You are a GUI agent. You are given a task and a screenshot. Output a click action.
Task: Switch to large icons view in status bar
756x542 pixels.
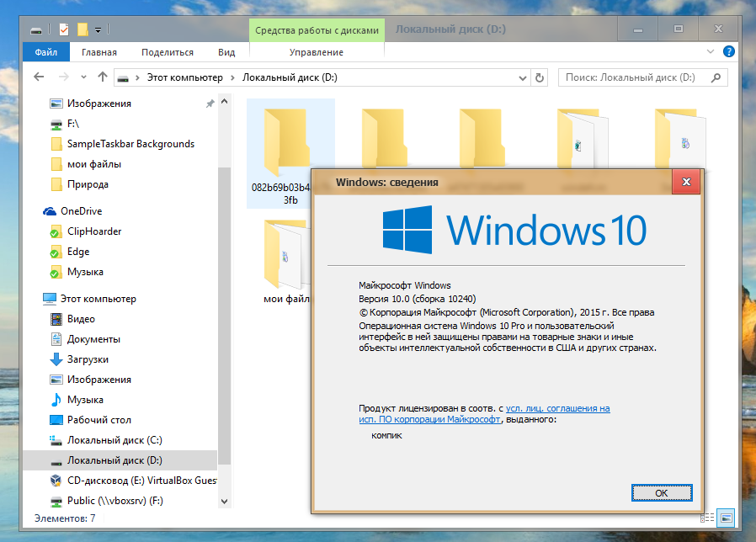pyautogui.click(x=726, y=518)
